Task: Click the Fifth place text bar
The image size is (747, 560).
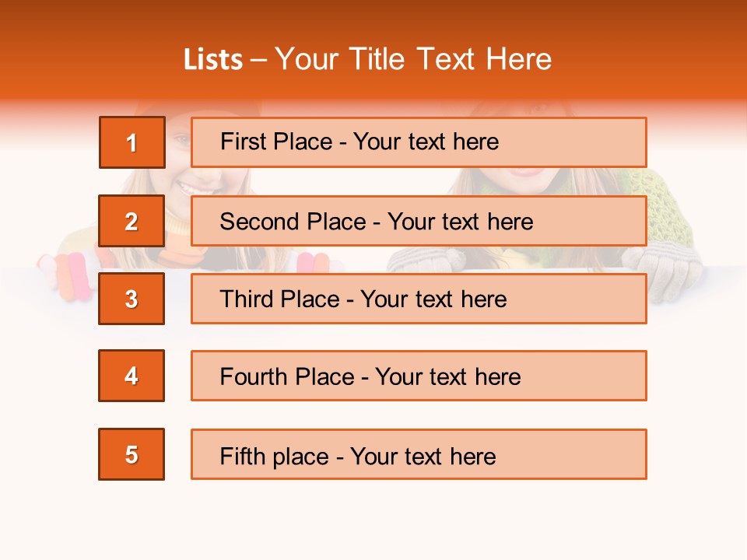Action: click(419, 454)
